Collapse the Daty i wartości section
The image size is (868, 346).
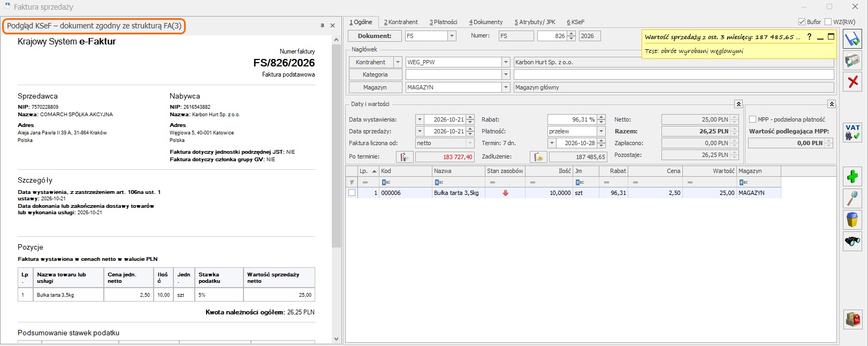[x=738, y=104]
